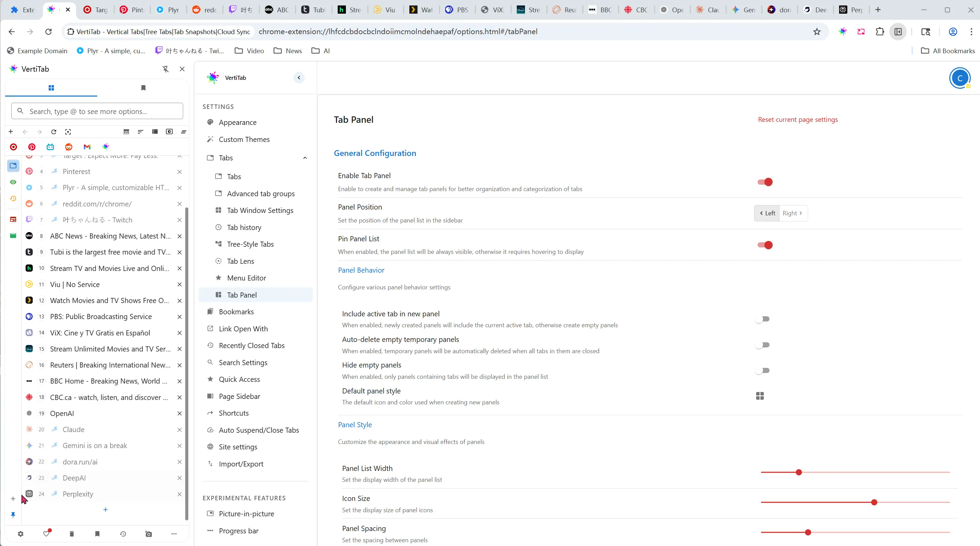Viewport: 980px width, 546px height.
Task: Collapse the settings sidebar with chevron button
Action: point(299,77)
